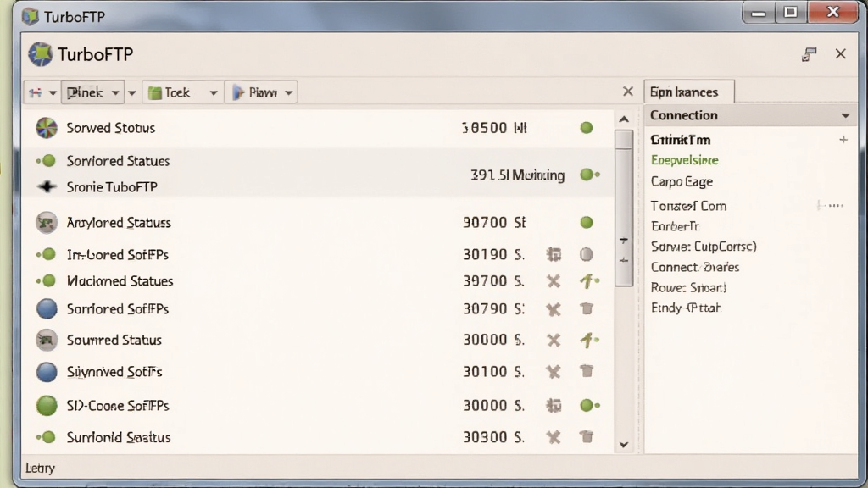Click the blue globe icon for Sorrlored SofFPs
The height and width of the screenshot is (488, 868).
tap(47, 308)
